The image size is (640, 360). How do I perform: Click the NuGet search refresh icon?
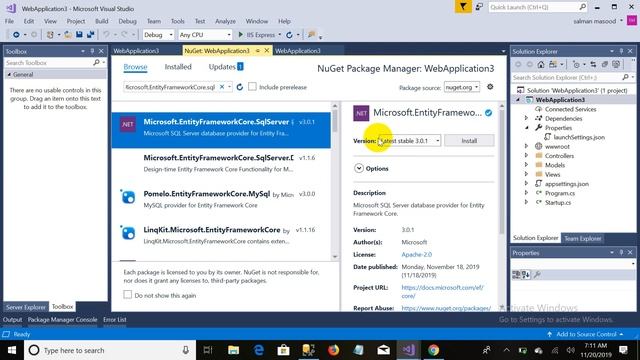tap(240, 87)
